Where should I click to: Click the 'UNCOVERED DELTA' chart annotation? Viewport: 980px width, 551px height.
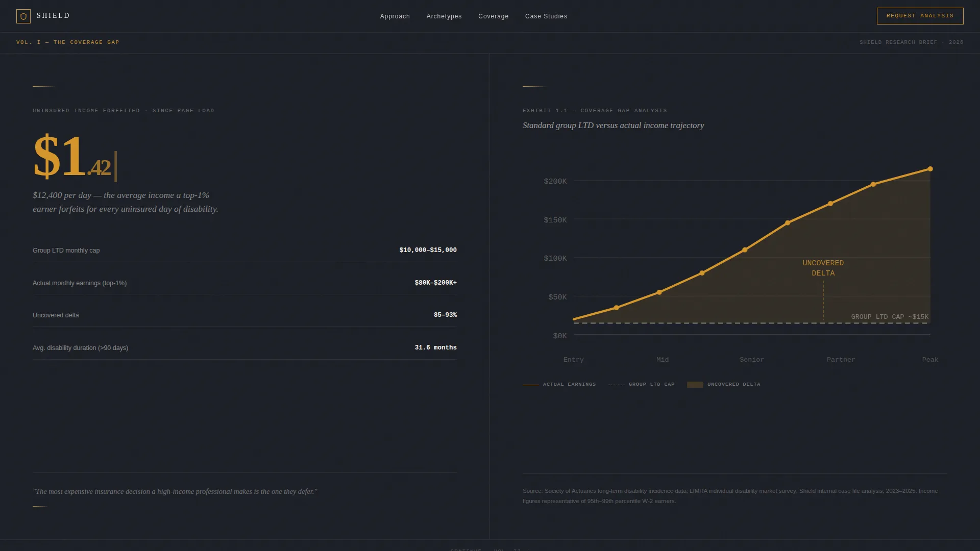[823, 268]
